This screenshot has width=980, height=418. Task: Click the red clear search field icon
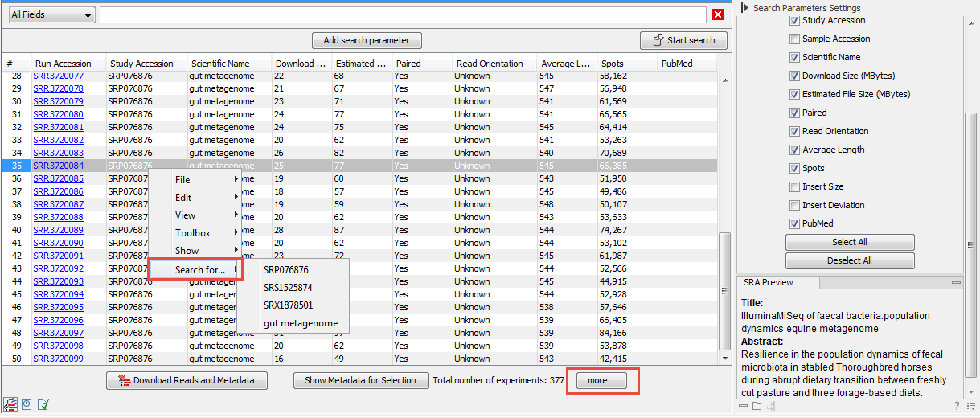(718, 15)
